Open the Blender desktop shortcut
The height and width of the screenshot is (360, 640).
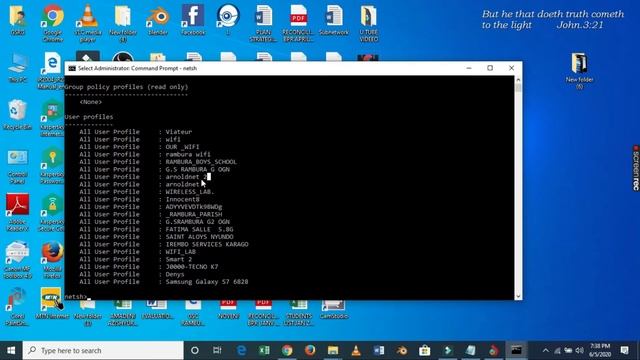(158, 20)
